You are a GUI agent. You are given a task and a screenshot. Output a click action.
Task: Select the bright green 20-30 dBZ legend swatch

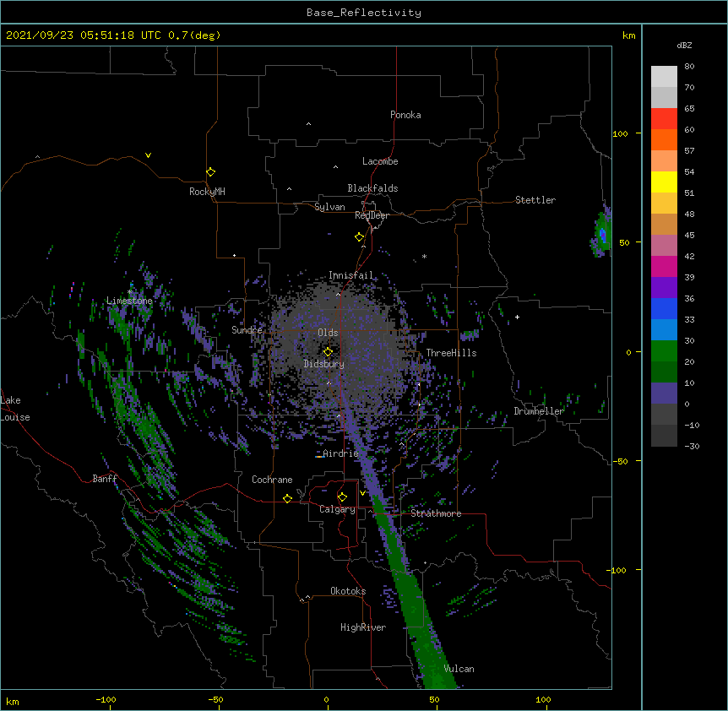664,351
